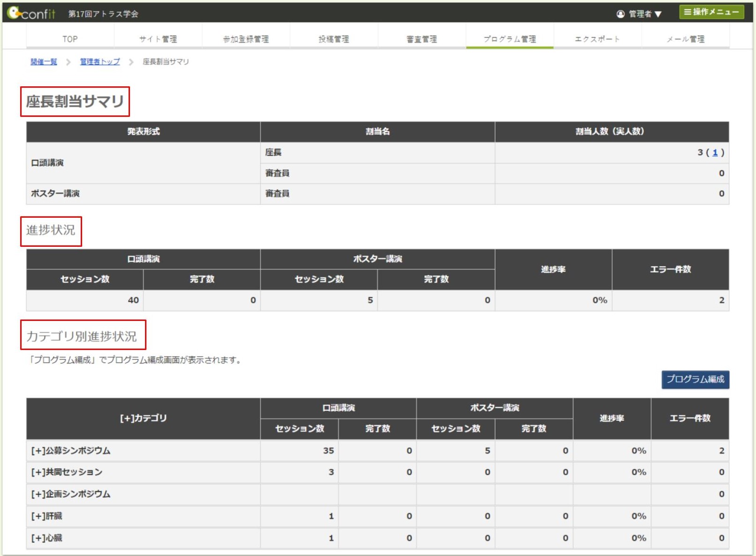
Task: Expand all via the [+]カテゴリ header
Action: [143, 418]
